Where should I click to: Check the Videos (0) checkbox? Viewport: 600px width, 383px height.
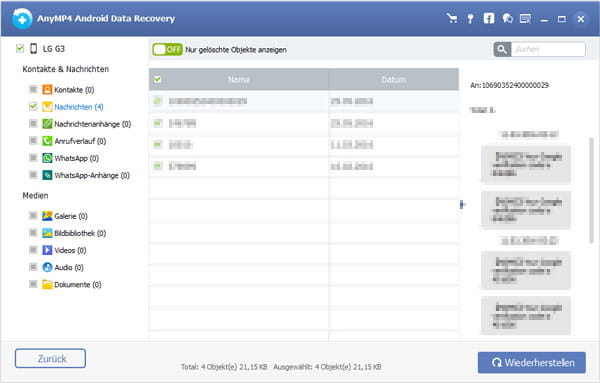[x=33, y=250]
